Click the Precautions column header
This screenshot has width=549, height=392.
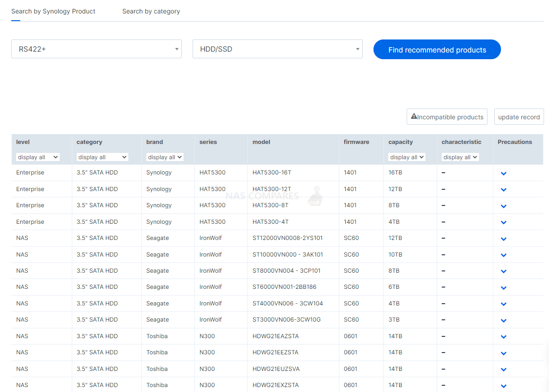(515, 142)
